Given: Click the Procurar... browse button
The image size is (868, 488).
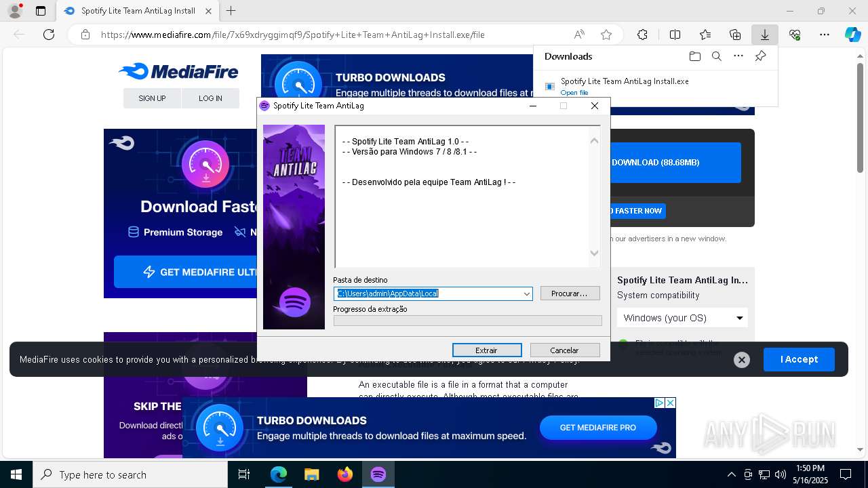Looking at the screenshot, I should coord(570,293).
